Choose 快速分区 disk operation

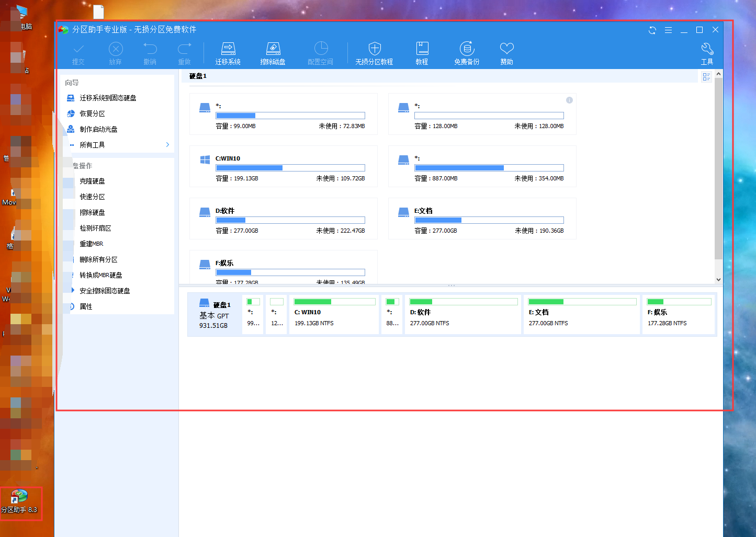coord(92,197)
